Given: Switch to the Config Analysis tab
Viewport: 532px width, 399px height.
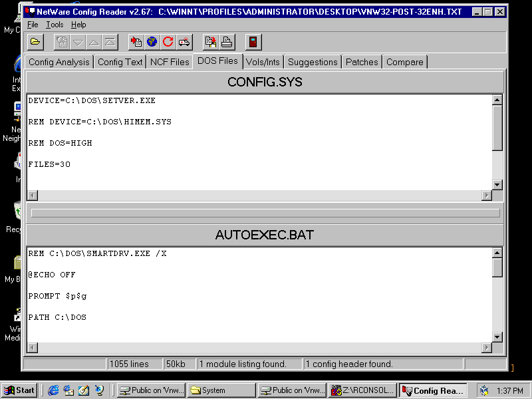Looking at the screenshot, I should point(59,62).
